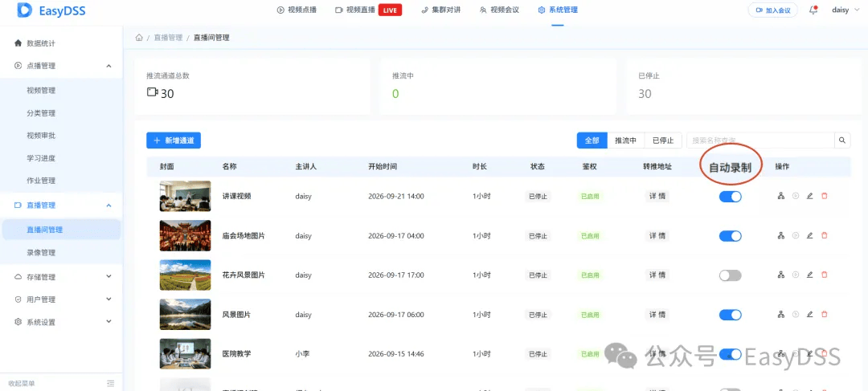Select 直播间管理 in the sidebar
The width and height of the screenshot is (868, 391).
coord(61,230)
